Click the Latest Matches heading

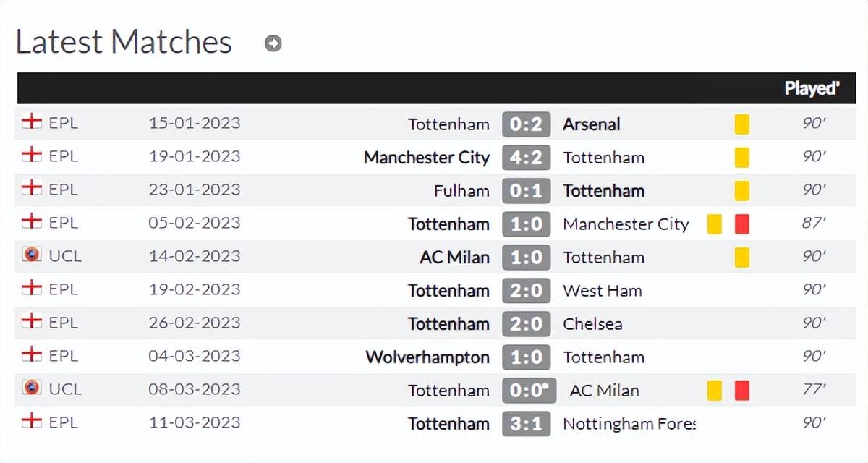124,43
